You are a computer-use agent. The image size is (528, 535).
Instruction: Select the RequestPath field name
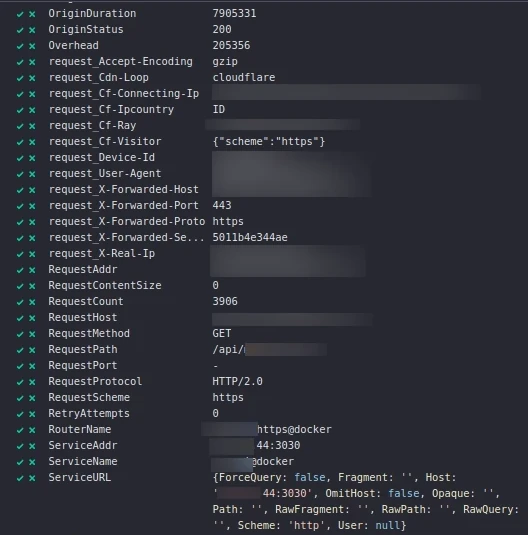(83, 349)
